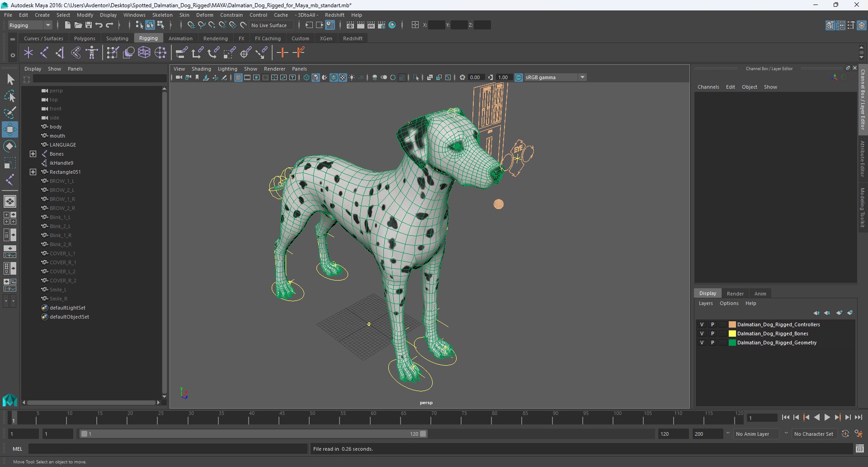Open Channels menu in Channel Box
This screenshot has width=868, height=467.
708,87
